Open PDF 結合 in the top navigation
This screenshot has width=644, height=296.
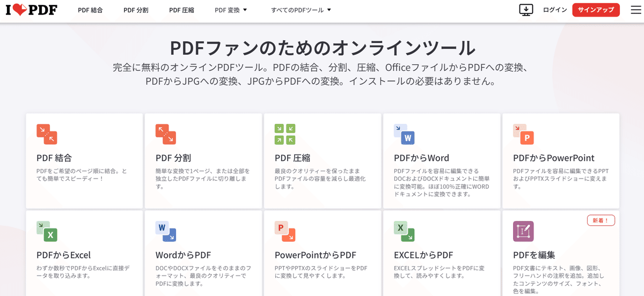(x=90, y=10)
